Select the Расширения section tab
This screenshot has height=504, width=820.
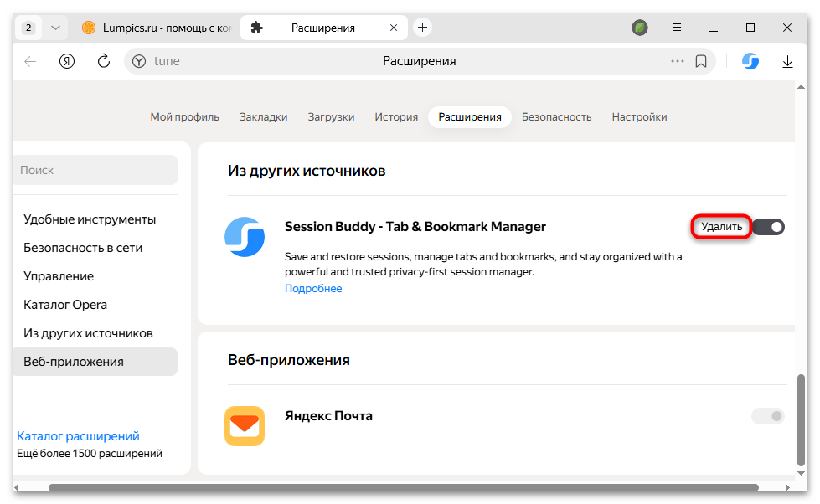pyautogui.click(x=470, y=117)
